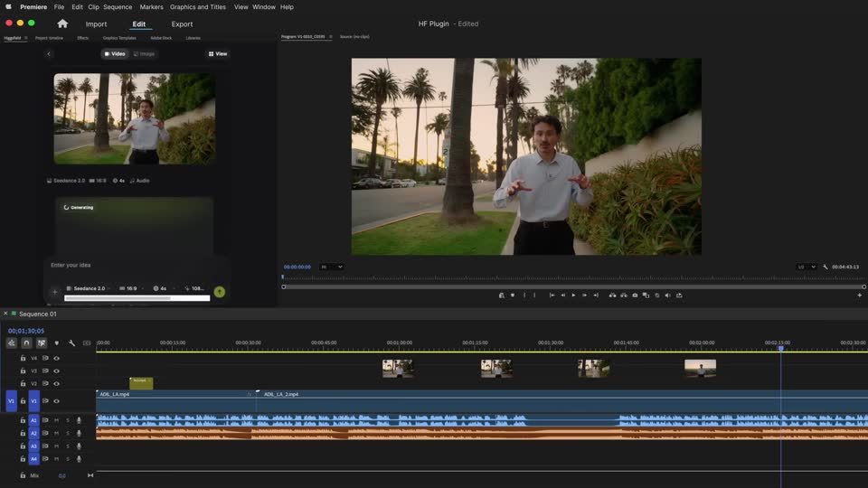The image size is (868, 488).
Task: Open the Program Monitor button editor plus
Action: pyautogui.click(x=859, y=296)
